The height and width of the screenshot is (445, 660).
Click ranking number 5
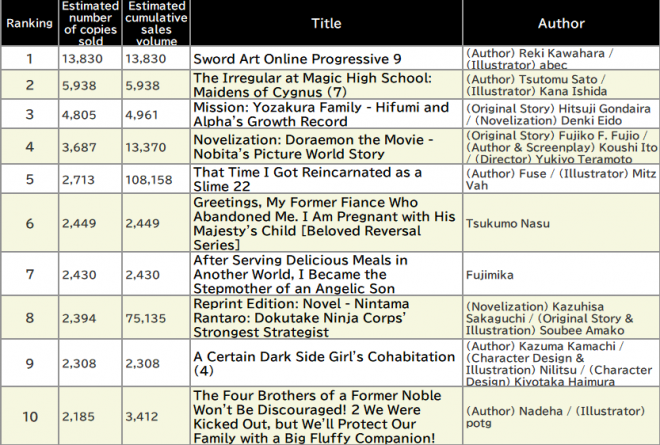click(29, 179)
